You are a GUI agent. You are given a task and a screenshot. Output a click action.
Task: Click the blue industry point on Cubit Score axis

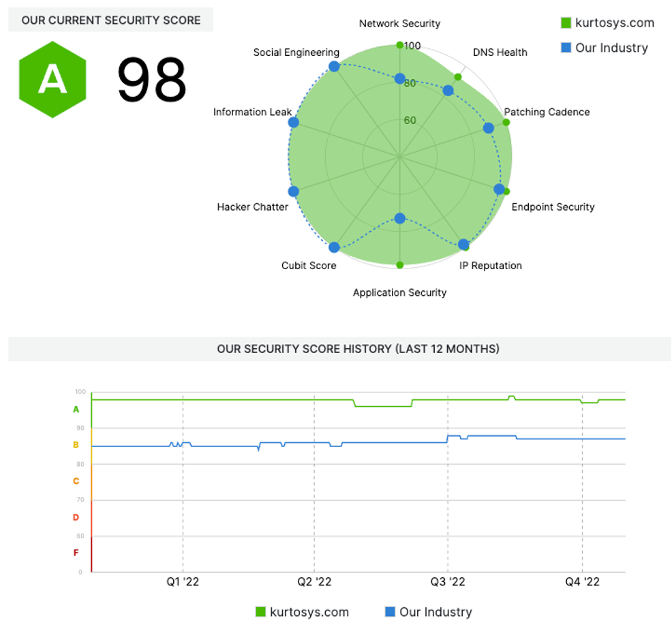point(334,247)
